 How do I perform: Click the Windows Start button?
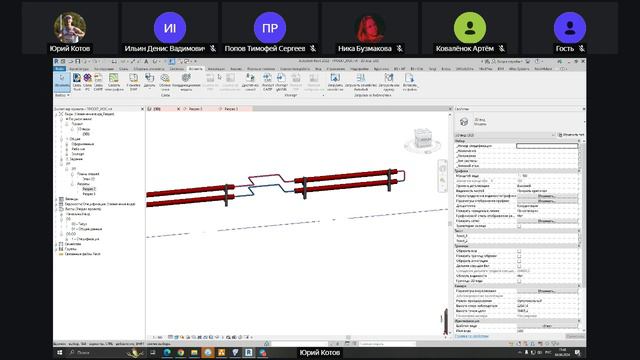pyautogui.click(x=60, y=352)
